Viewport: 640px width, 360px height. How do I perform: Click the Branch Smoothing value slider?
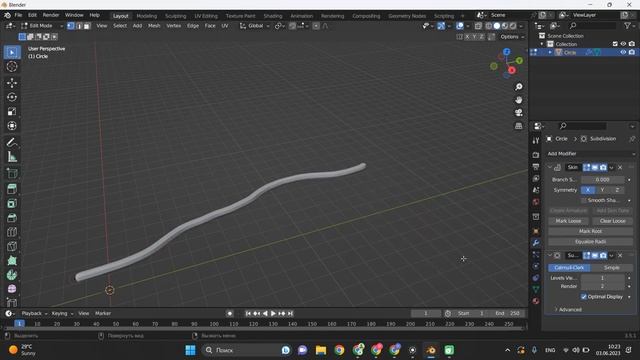click(602, 180)
